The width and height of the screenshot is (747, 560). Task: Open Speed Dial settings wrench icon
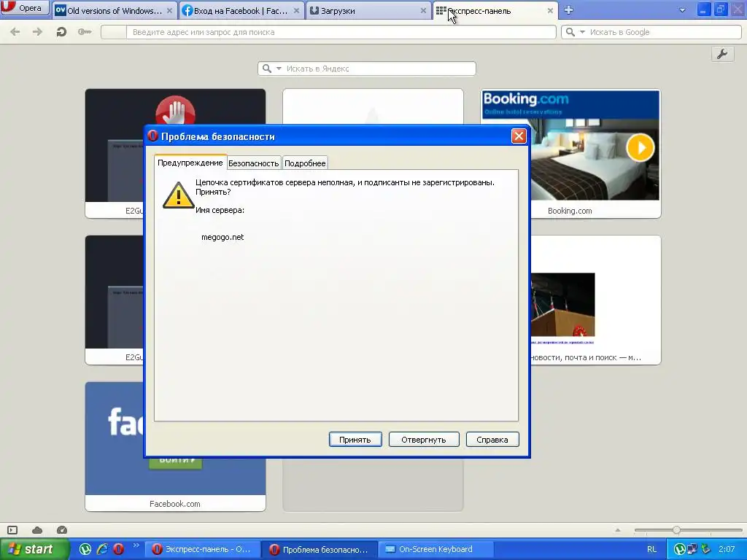(722, 54)
